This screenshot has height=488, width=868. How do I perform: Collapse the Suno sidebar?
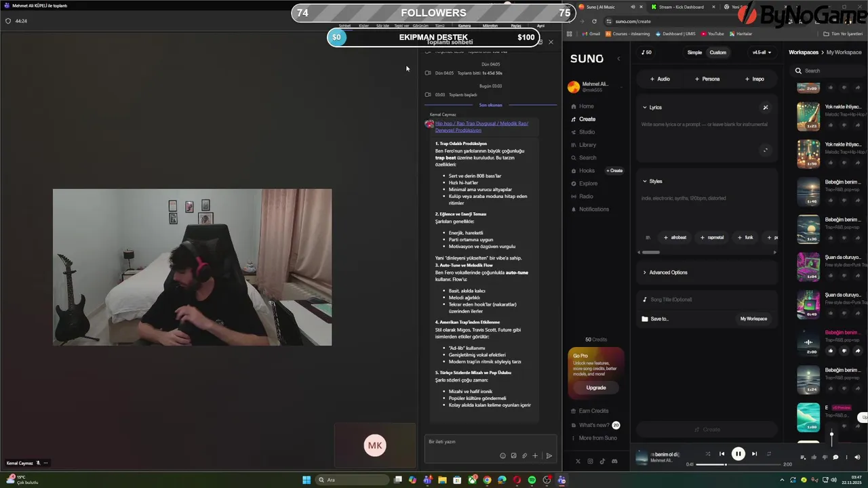618,59
